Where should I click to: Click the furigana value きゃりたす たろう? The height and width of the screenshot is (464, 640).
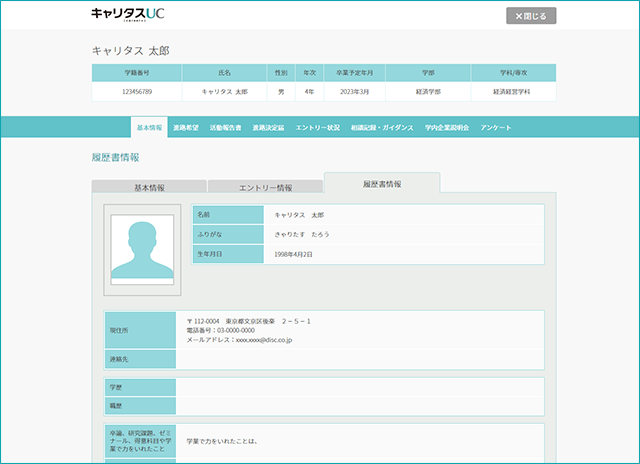pos(302,234)
